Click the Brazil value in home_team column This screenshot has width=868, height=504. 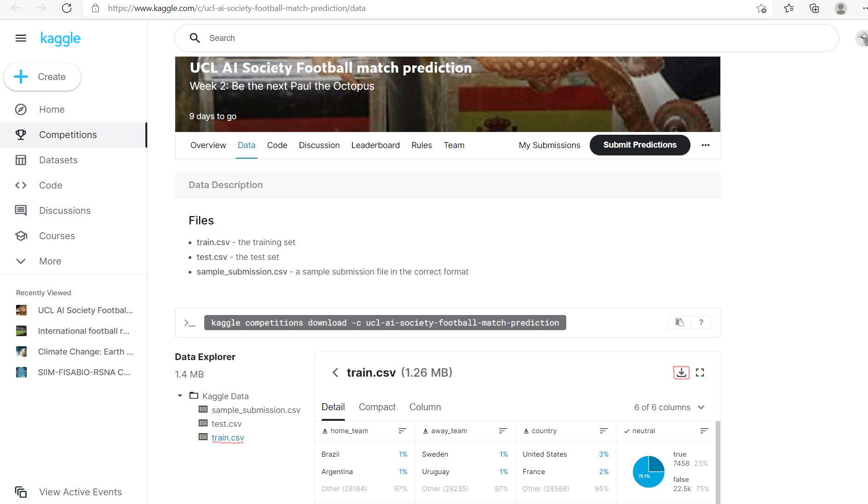point(330,454)
